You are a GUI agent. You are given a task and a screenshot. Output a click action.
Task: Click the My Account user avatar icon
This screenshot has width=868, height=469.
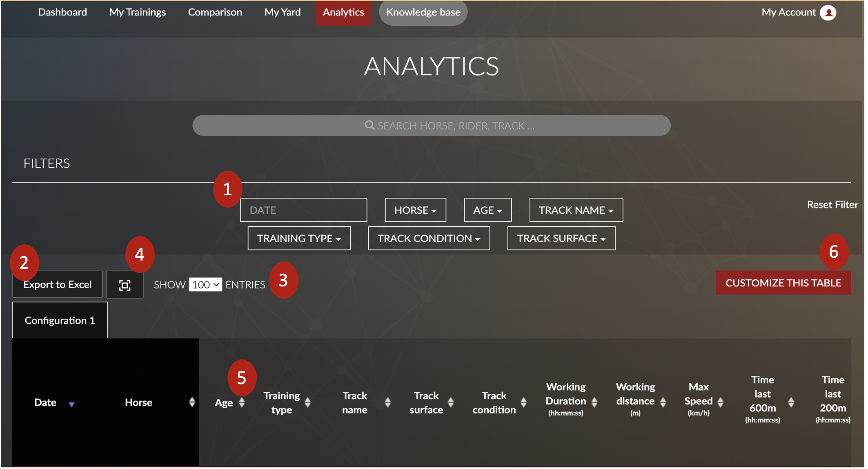click(828, 13)
